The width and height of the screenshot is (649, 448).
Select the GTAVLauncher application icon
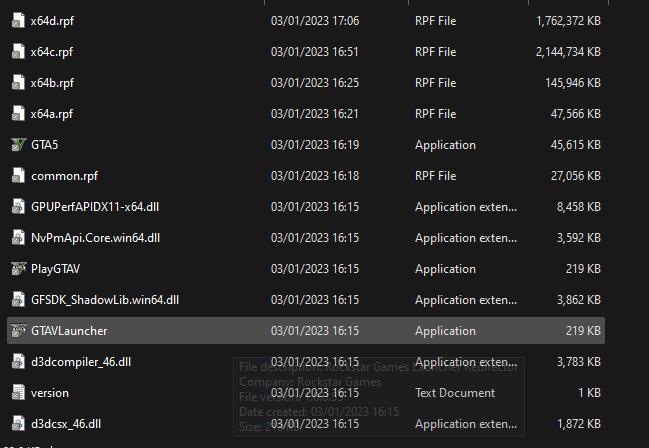coord(18,331)
